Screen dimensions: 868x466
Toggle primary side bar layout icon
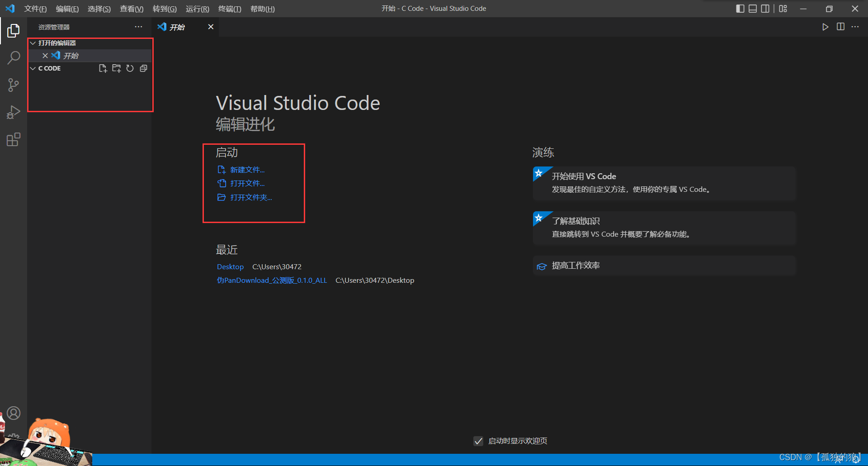(x=740, y=9)
